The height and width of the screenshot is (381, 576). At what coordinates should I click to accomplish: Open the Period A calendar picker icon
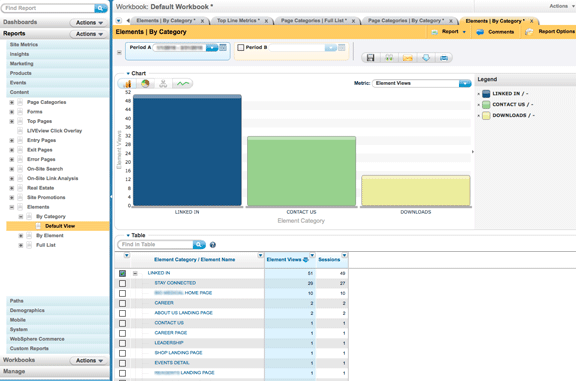pyautogui.click(x=223, y=47)
